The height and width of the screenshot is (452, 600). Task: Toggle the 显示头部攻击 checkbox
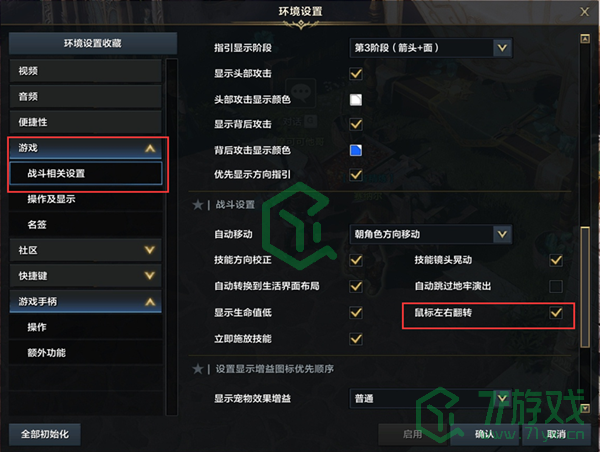pyautogui.click(x=356, y=73)
